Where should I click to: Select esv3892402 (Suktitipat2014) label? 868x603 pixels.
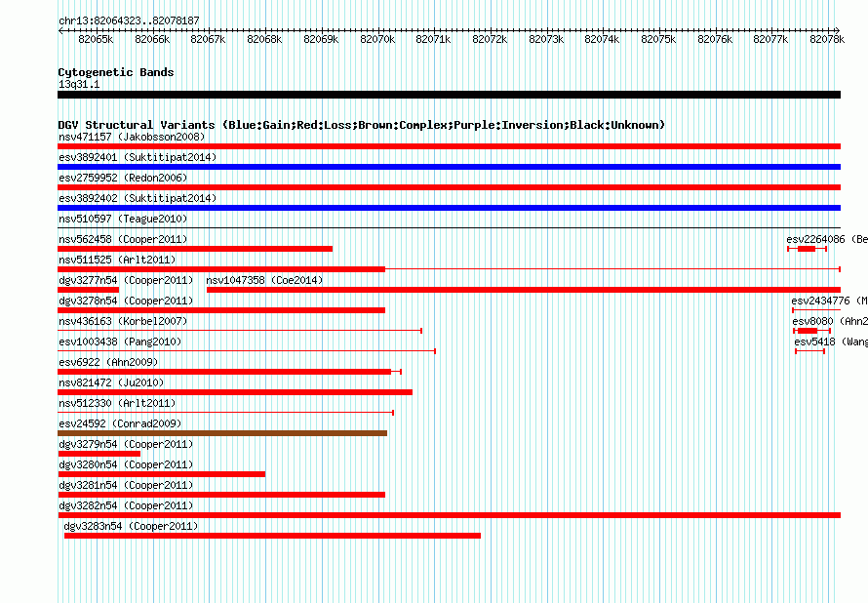pos(138,198)
